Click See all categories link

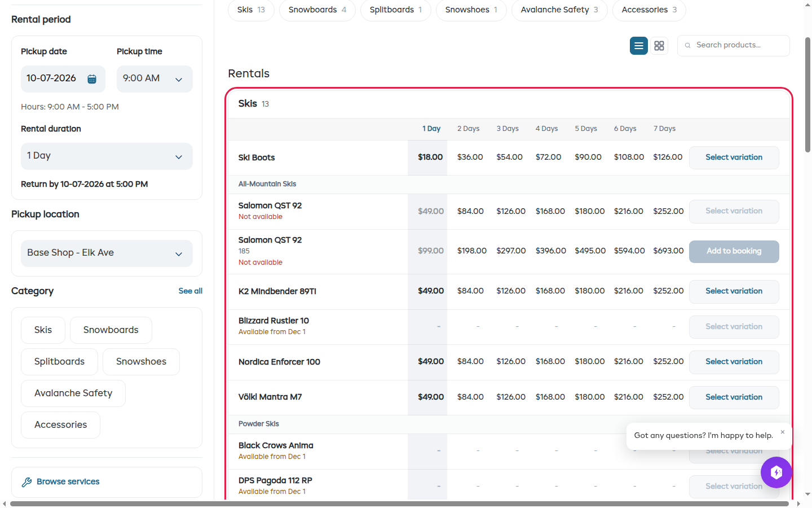pos(191,291)
